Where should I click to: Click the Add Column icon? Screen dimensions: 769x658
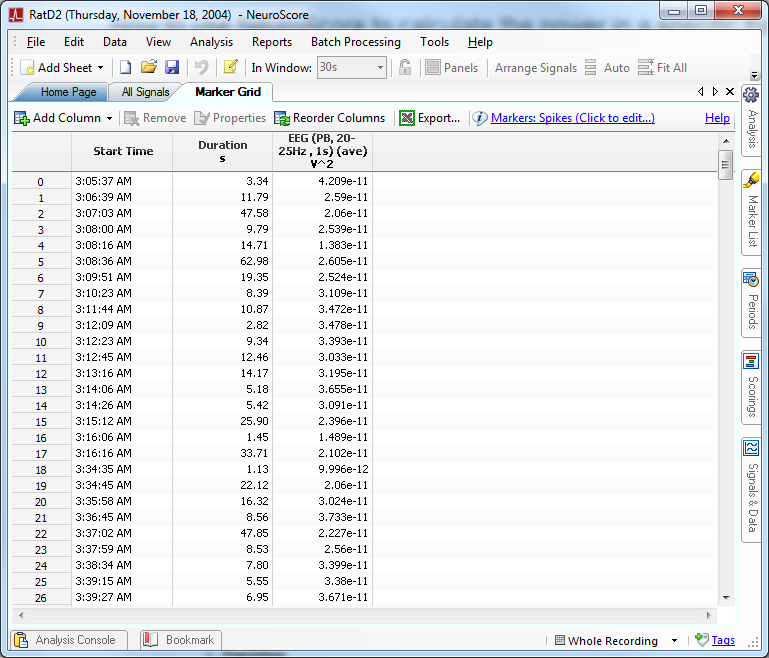[x=22, y=118]
